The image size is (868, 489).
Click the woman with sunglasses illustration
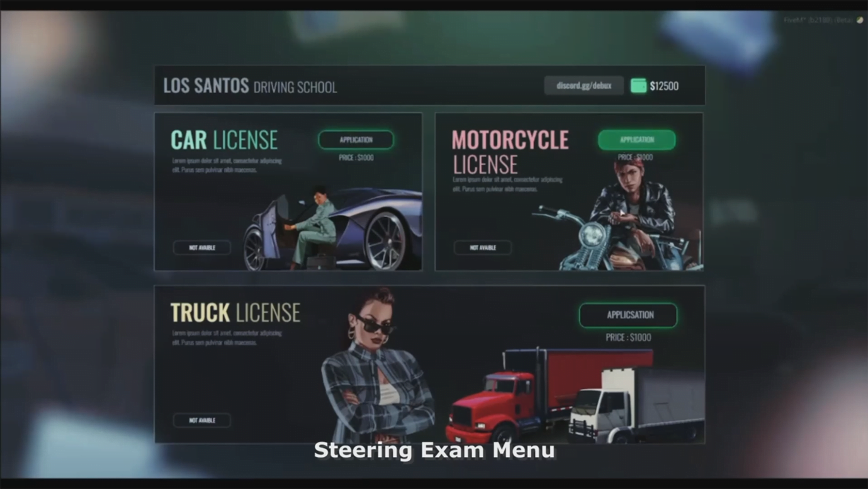point(376,366)
